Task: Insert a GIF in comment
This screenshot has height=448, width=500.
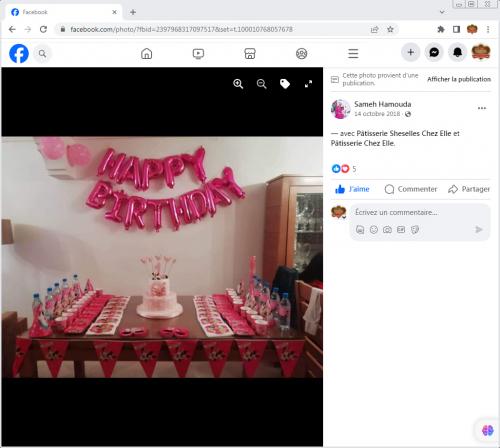Action: pos(401,229)
